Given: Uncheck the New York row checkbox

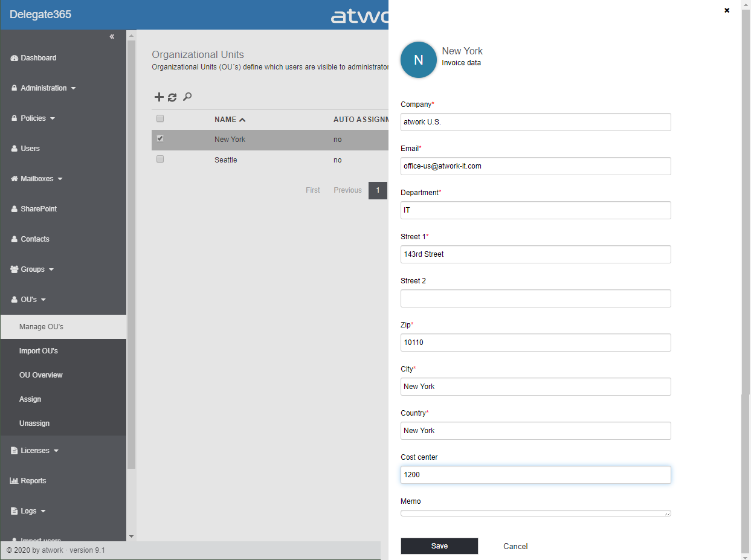Looking at the screenshot, I should click(x=160, y=138).
